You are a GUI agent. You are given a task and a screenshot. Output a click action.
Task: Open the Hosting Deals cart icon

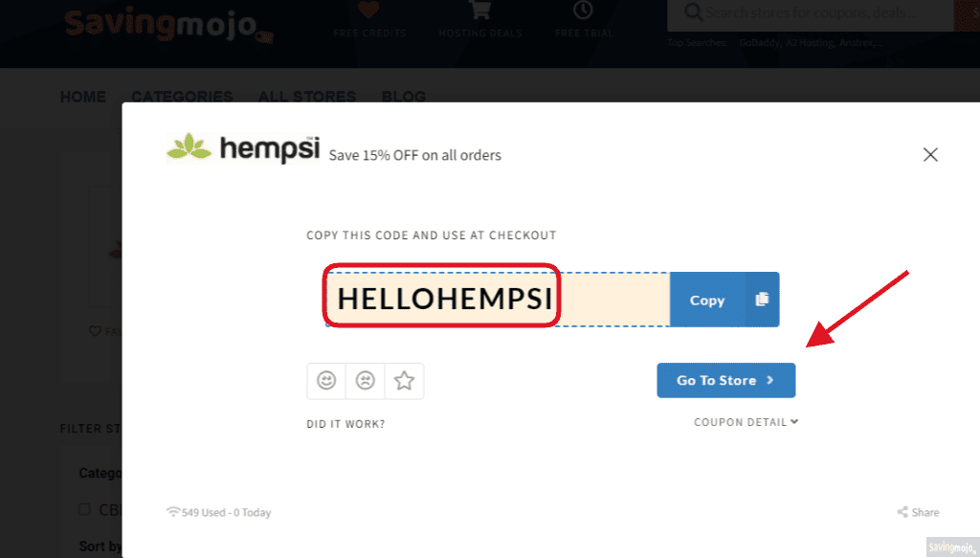coord(480,10)
